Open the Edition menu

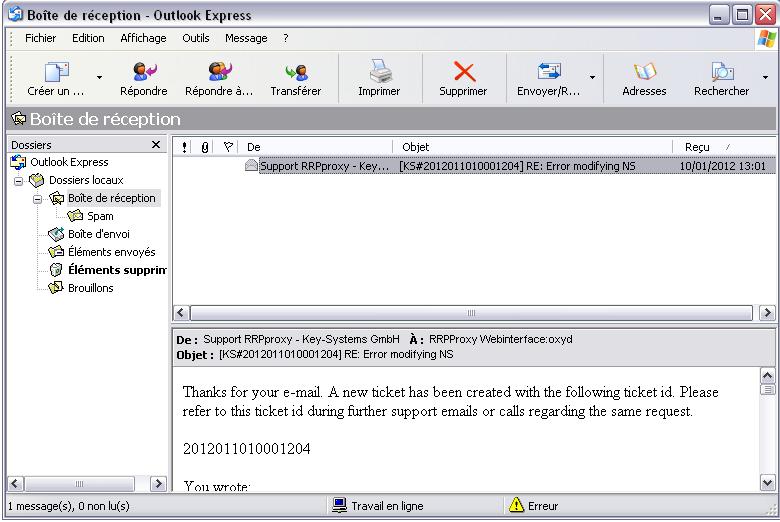(x=88, y=38)
